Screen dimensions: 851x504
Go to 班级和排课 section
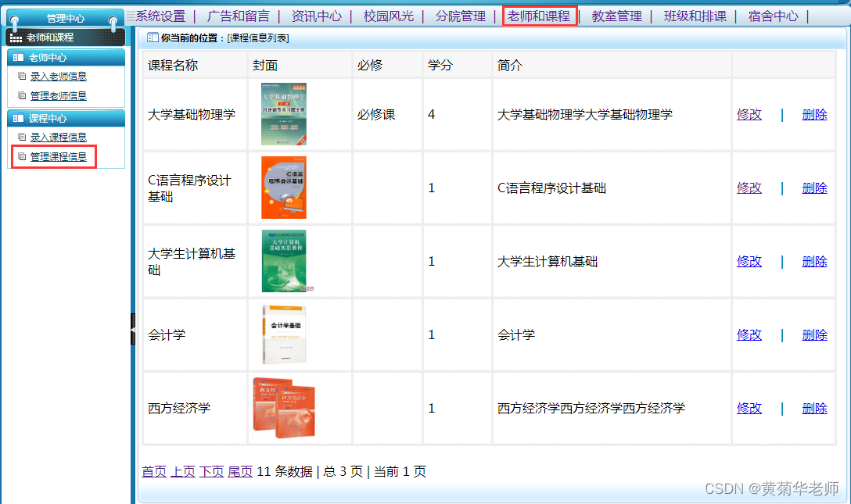coord(695,15)
